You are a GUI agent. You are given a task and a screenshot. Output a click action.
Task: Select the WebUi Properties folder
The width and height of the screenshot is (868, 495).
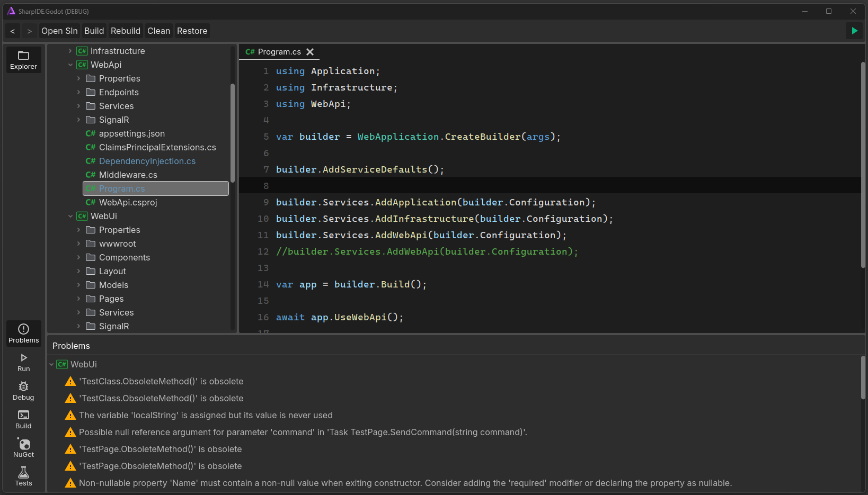tap(119, 230)
